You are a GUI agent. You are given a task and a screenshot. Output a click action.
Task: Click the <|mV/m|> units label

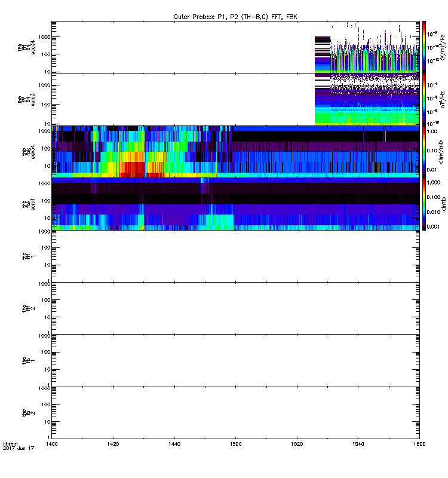coord(441,152)
